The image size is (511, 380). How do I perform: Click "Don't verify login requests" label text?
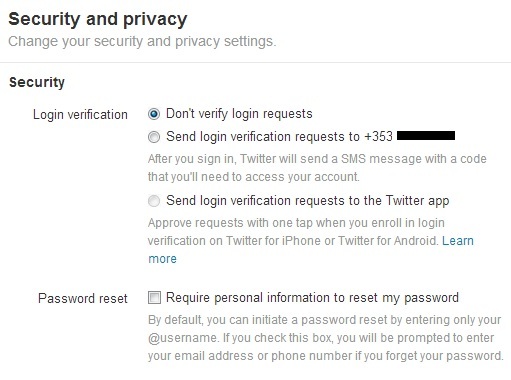coord(239,114)
